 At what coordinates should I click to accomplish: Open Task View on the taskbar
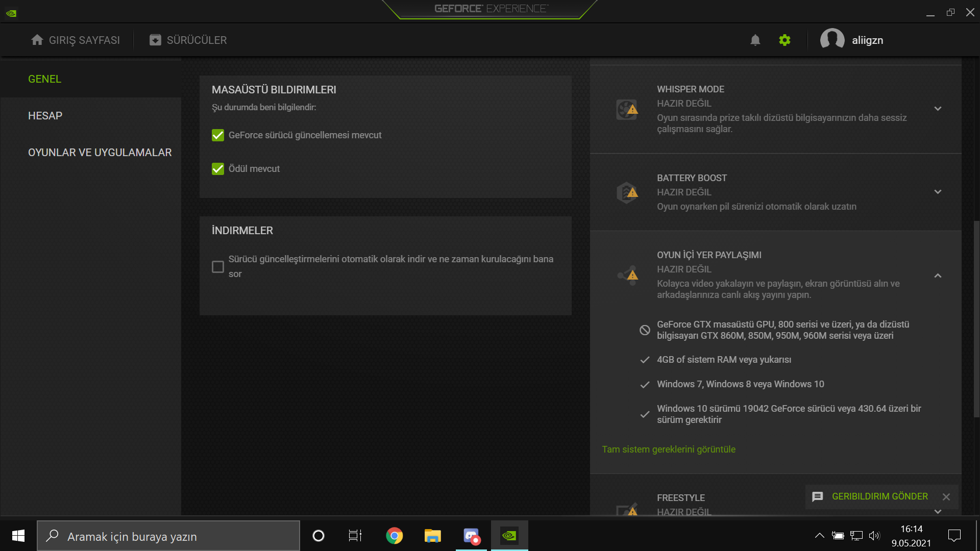355,536
